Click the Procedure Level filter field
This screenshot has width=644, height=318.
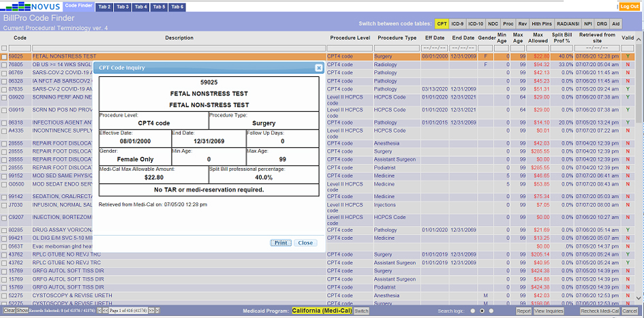(350, 48)
